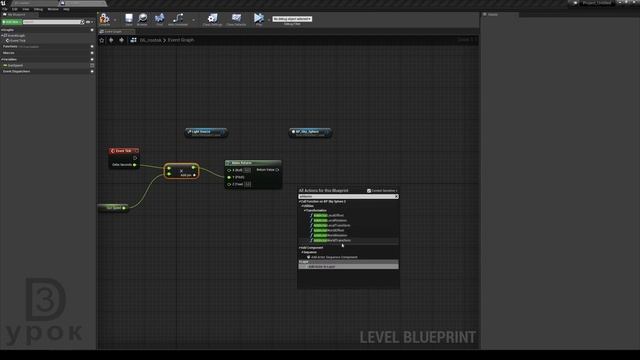Click the Browse magnifier toolbar icon
The width and height of the screenshot is (640, 360).
coord(142,18)
